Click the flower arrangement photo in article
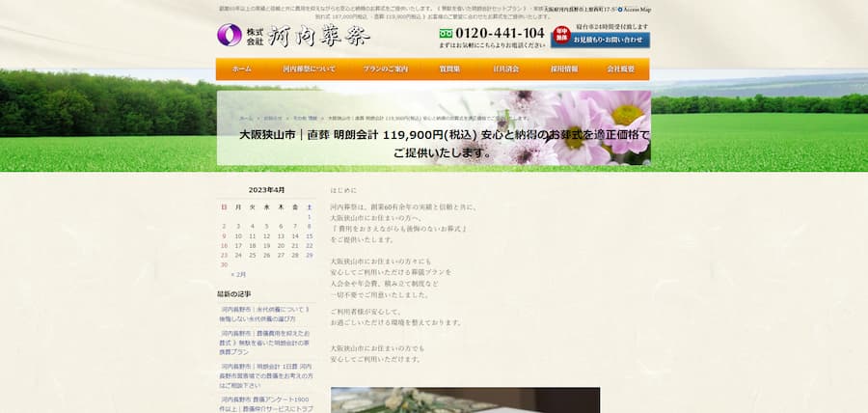This screenshot has height=413, width=868. tap(466, 400)
